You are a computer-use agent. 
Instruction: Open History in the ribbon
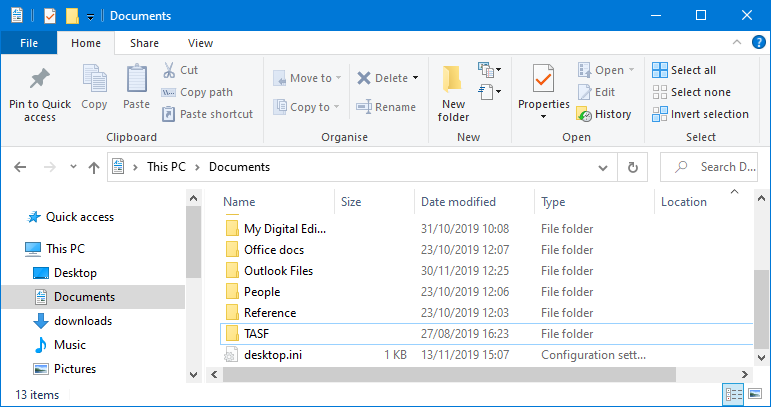[x=604, y=114]
